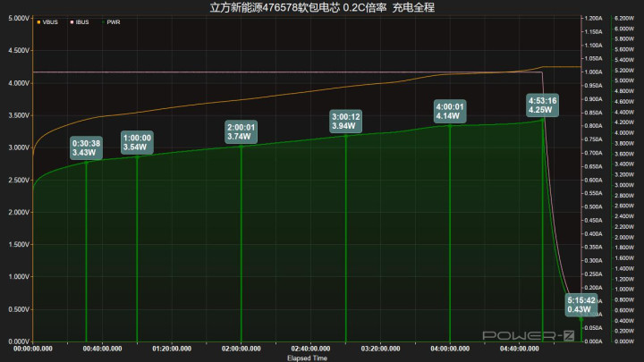Click the 04:40:00.000 time axis tick
Viewport: 644px width, 362px height.
[x=519, y=349]
